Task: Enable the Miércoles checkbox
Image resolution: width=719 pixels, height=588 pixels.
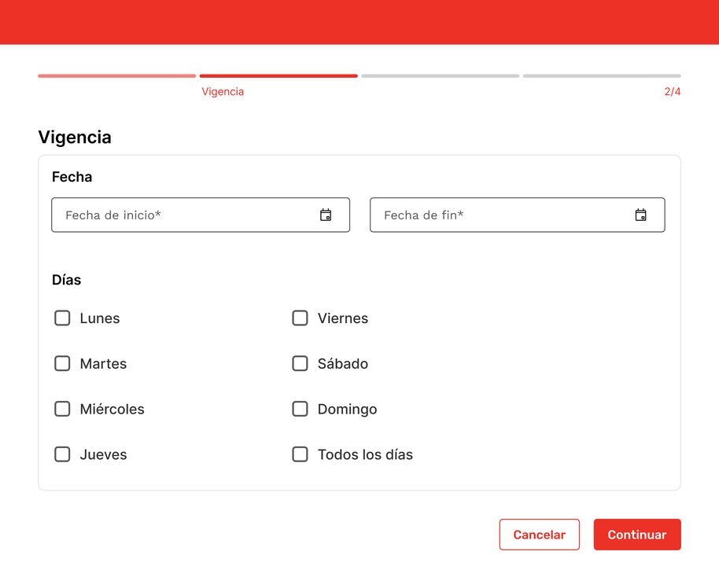Action: click(x=62, y=409)
